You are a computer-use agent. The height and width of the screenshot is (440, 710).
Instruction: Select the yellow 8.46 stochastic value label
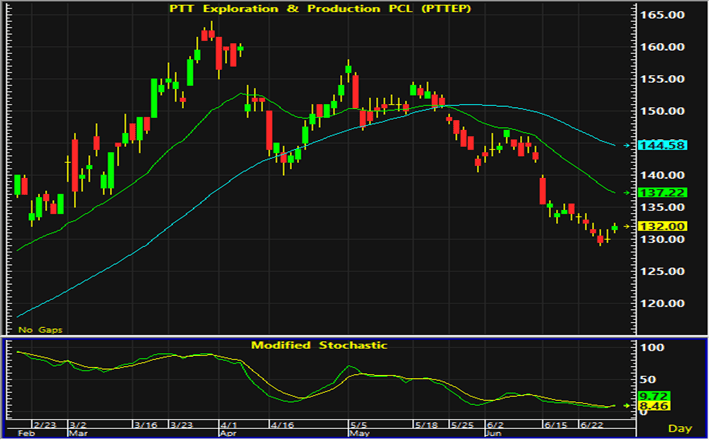coord(654,406)
